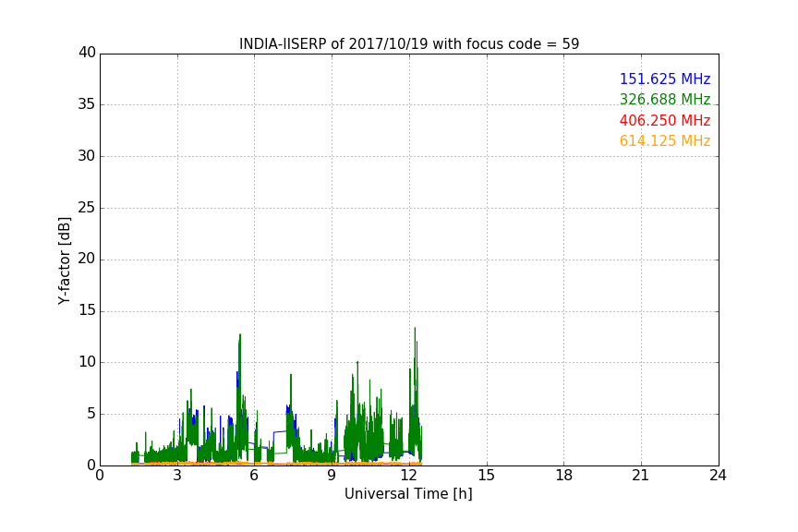Viewport: 798px width, 532px height.
Task: Click the y-axis tick value 20
Action: click(x=87, y=259)
